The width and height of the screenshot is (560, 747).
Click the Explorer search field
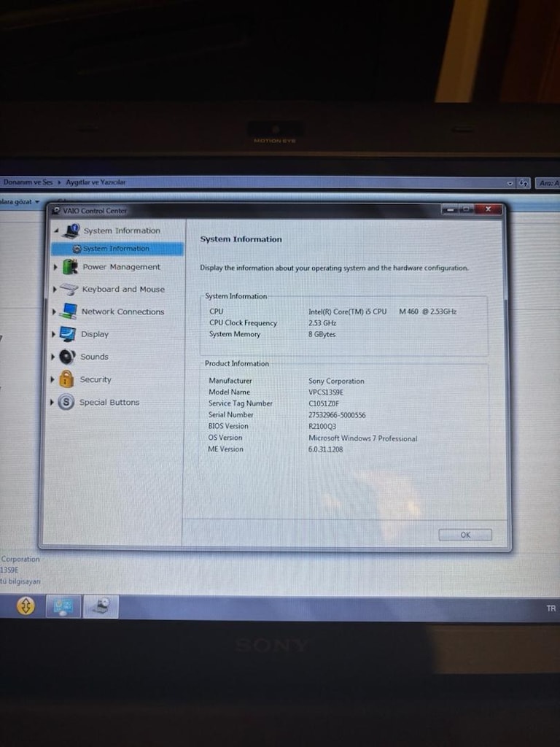pos(548,183)
